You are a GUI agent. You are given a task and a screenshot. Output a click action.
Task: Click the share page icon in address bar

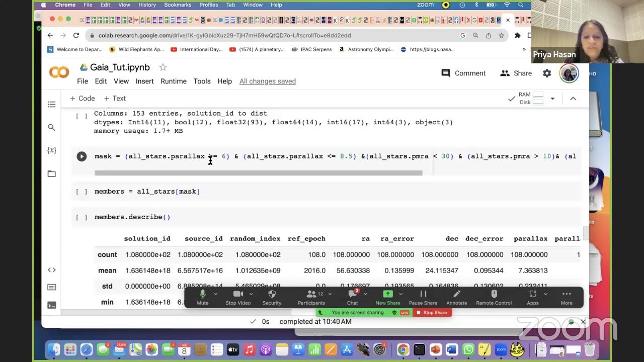488,35
